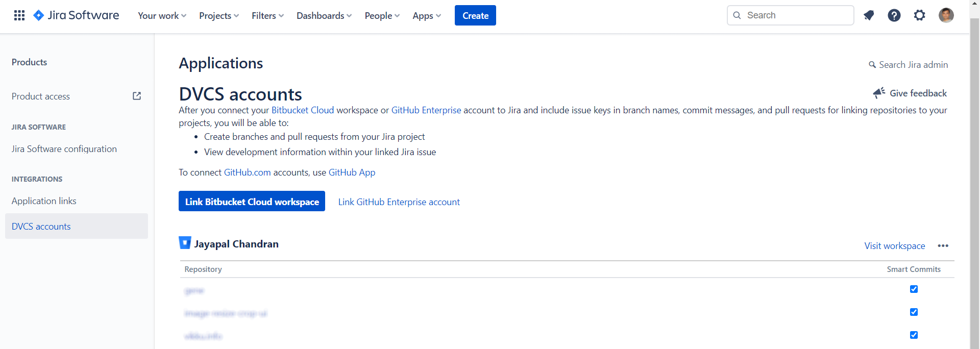This screenshot has height=349, width=980.
Task: Open the user profile avatar
Action: [946, 15]
